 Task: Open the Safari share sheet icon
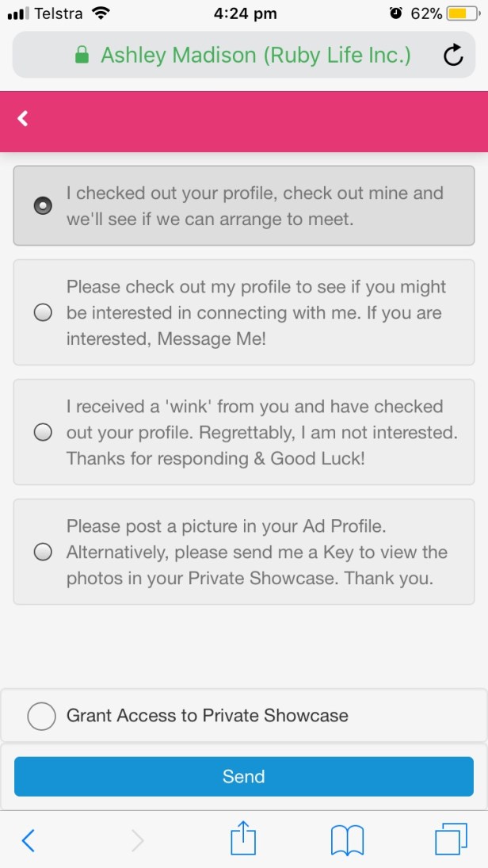243,838
